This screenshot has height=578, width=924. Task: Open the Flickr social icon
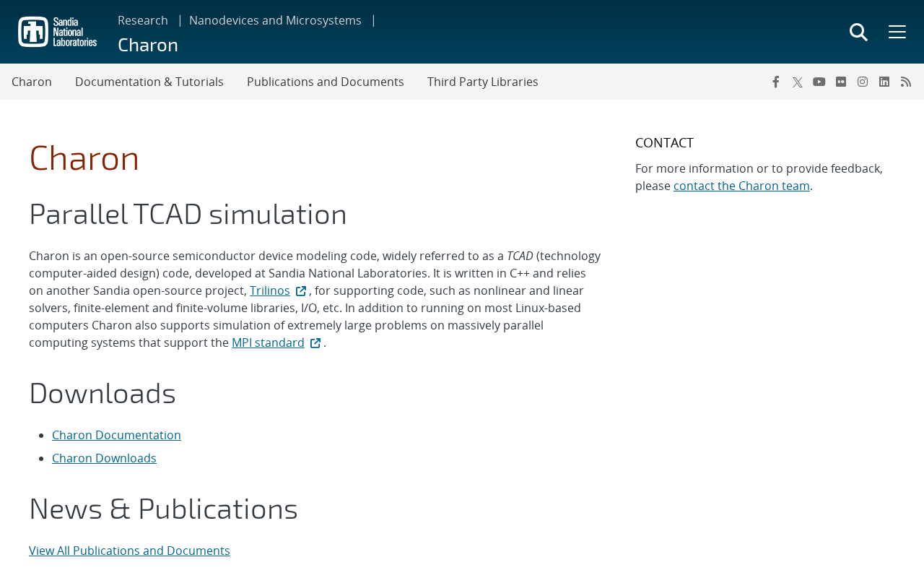click(841, 82)
